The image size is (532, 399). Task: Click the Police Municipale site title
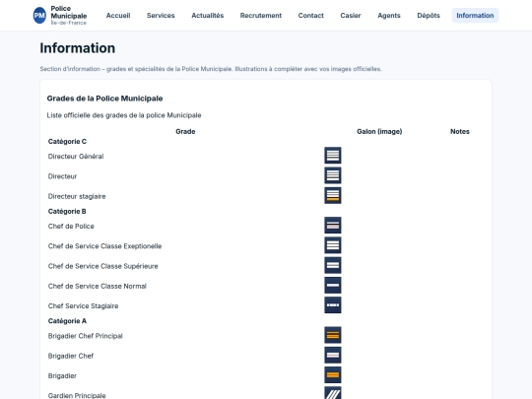(x=69, y=12)
